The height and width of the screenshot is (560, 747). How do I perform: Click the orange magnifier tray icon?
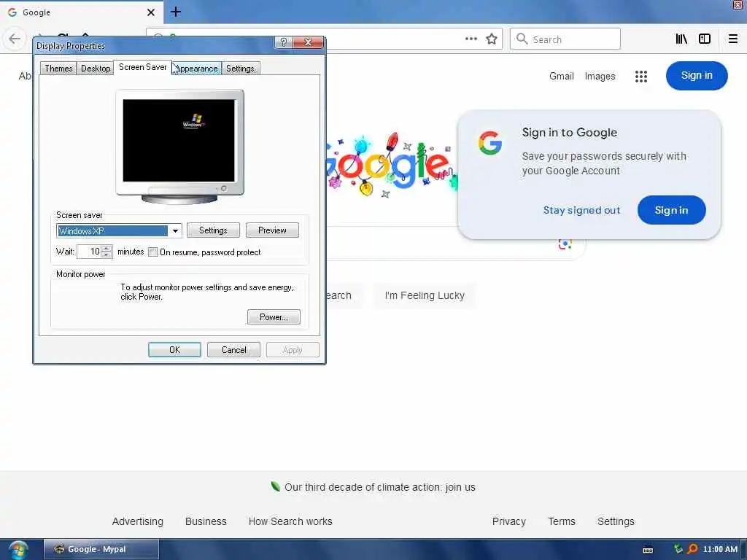tap(692, 549)
